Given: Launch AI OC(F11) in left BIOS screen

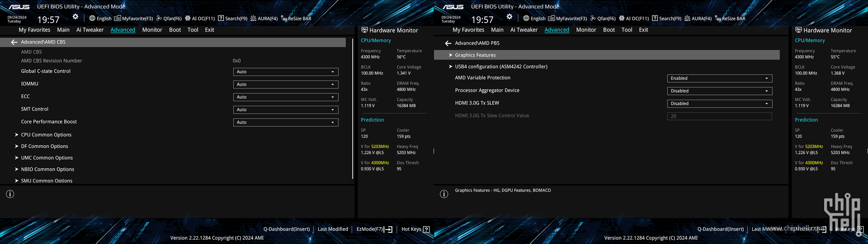Looking at the screenshot, I should pyautogui.click(x=200, y=19).
